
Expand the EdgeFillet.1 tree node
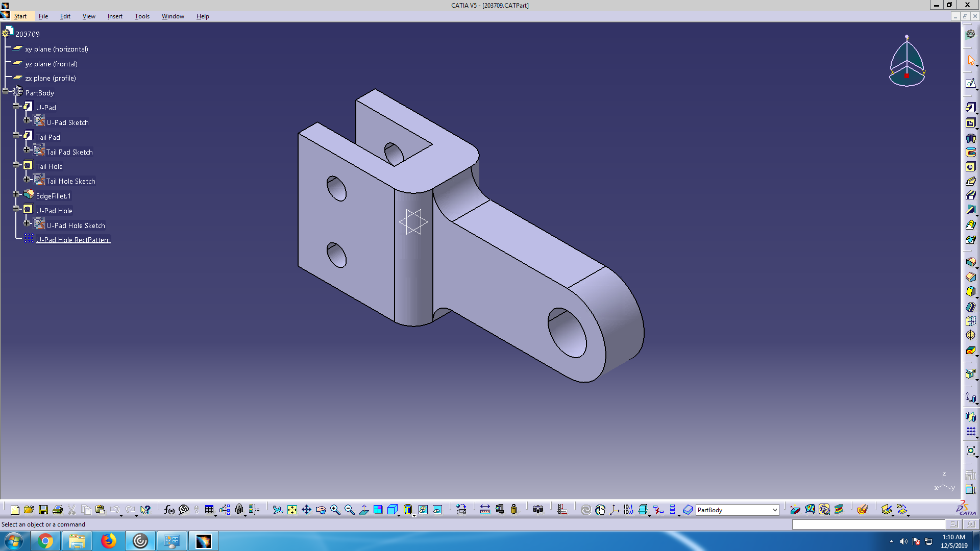coord(16,194)
